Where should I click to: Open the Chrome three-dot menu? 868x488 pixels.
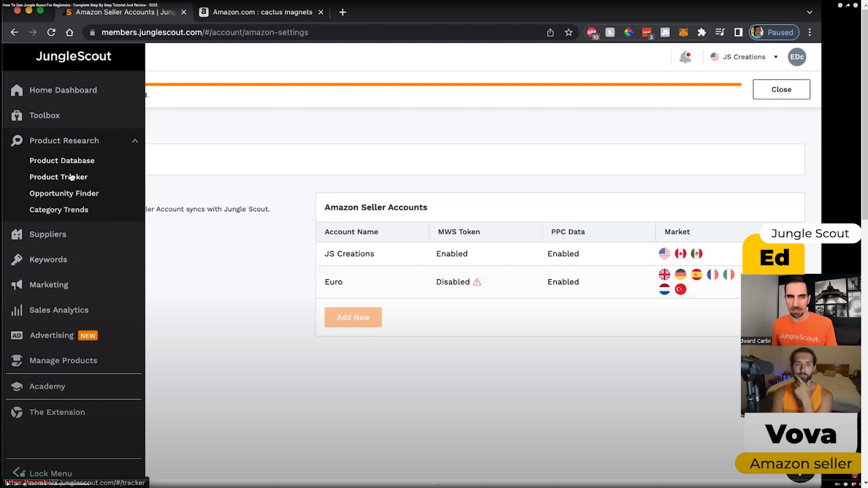tap(809, 33)
